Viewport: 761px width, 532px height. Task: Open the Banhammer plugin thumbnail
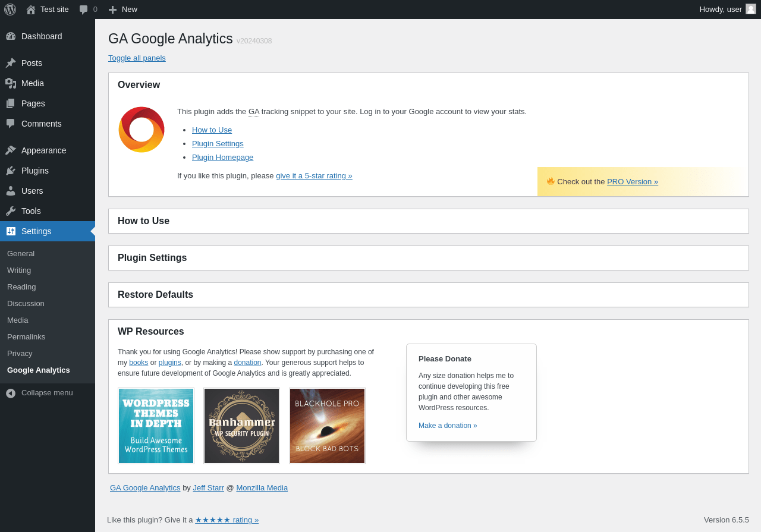(x=241, y=426)
